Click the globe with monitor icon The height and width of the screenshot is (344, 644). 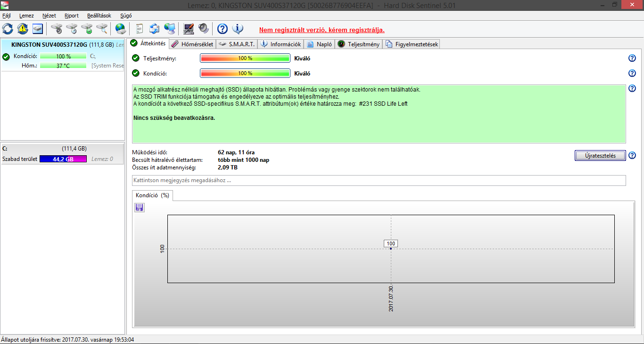pyautogui.click(x=170, y=29)
